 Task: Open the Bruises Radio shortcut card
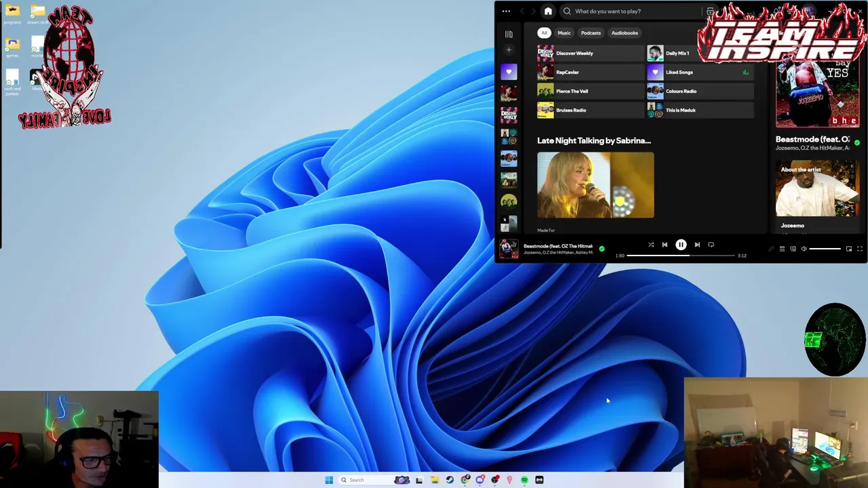click(x=590, y=110)
